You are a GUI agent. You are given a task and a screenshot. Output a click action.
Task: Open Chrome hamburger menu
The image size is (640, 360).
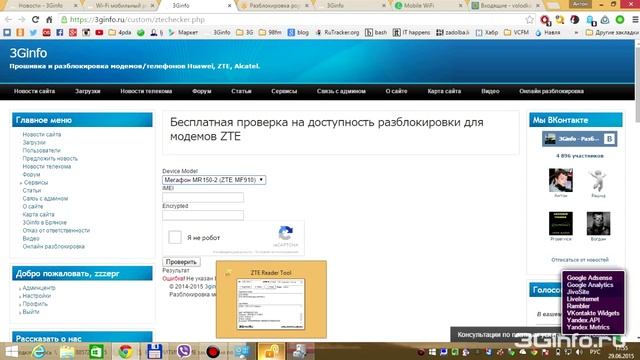click(635, 20)
